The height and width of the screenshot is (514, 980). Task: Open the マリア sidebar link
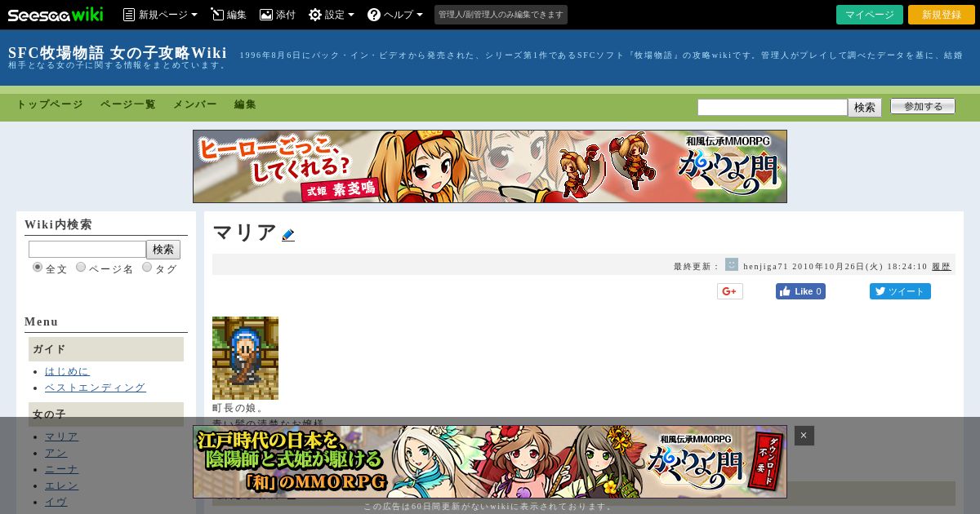pyautogui.click(x=62, y=436)
